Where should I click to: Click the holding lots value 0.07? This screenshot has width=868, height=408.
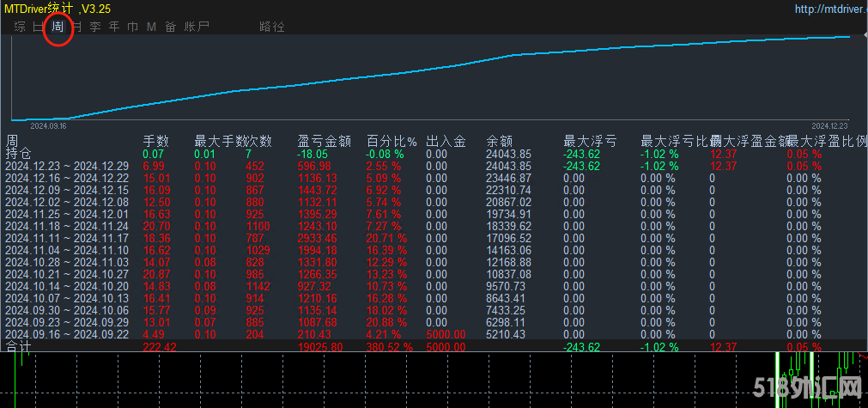(154, 154)
